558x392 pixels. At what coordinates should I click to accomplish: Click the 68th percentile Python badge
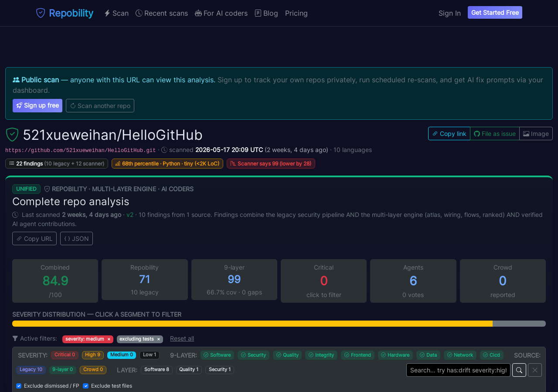(x=167, y=163)
